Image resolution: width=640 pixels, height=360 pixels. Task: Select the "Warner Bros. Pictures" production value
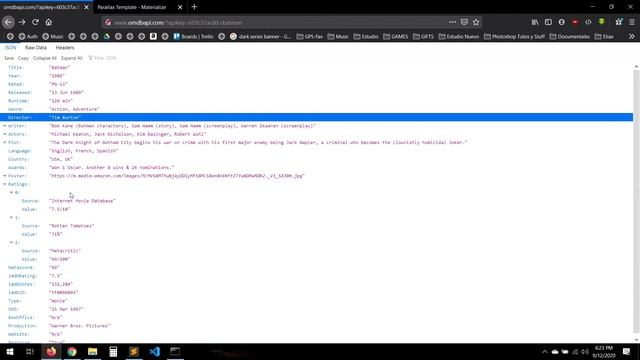[80, 326]
